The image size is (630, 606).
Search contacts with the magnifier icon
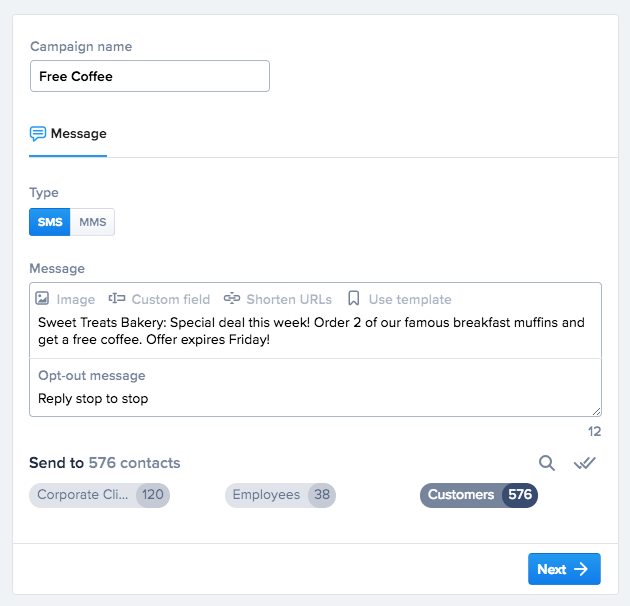[547, 463]
